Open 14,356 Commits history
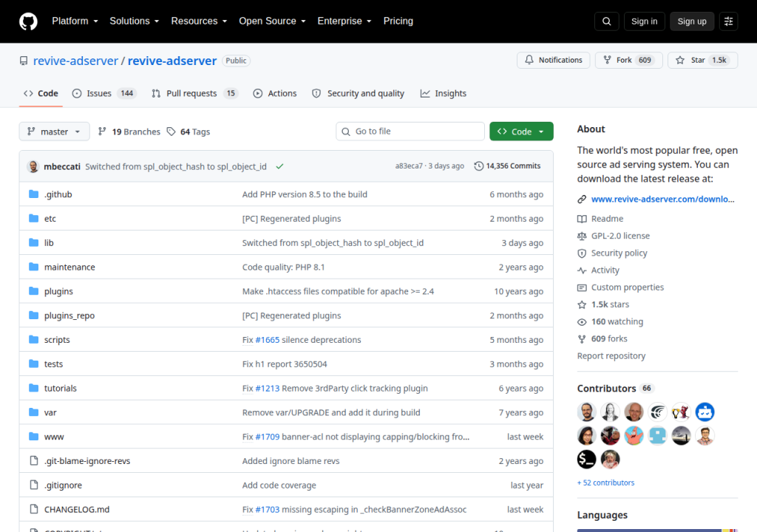Image resolution: width=757 pixels, height=532 pixels. 507,166
